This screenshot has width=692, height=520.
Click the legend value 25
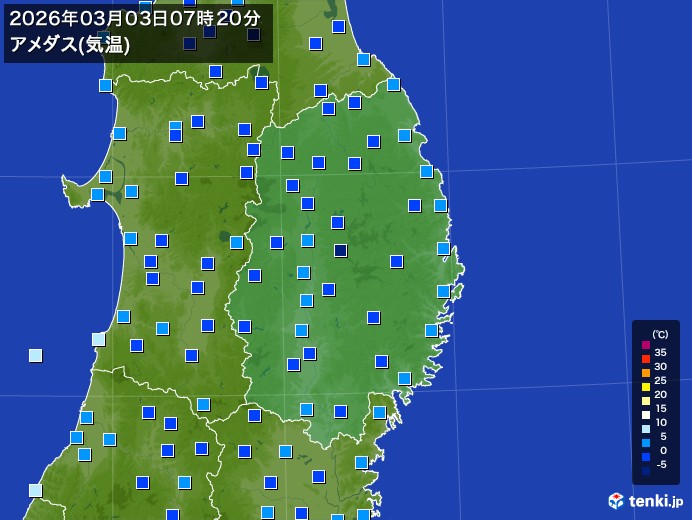(x=660, y=381)
